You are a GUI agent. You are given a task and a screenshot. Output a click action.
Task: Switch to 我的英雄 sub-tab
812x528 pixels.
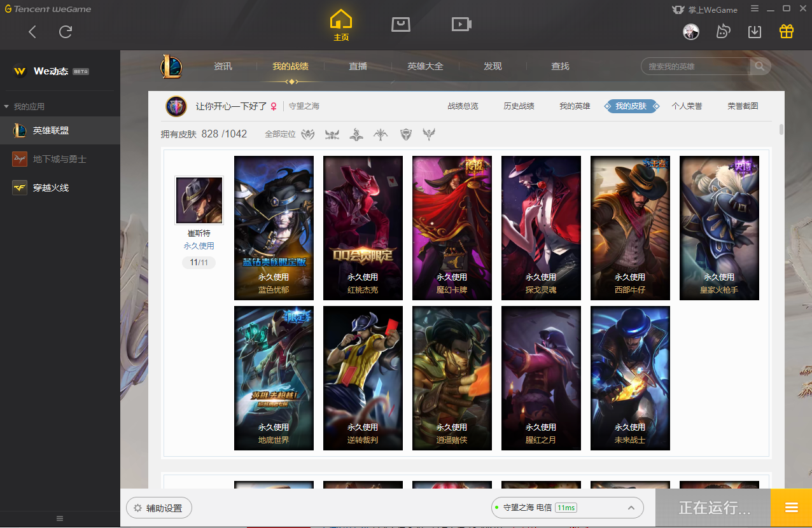click(575, 106)
